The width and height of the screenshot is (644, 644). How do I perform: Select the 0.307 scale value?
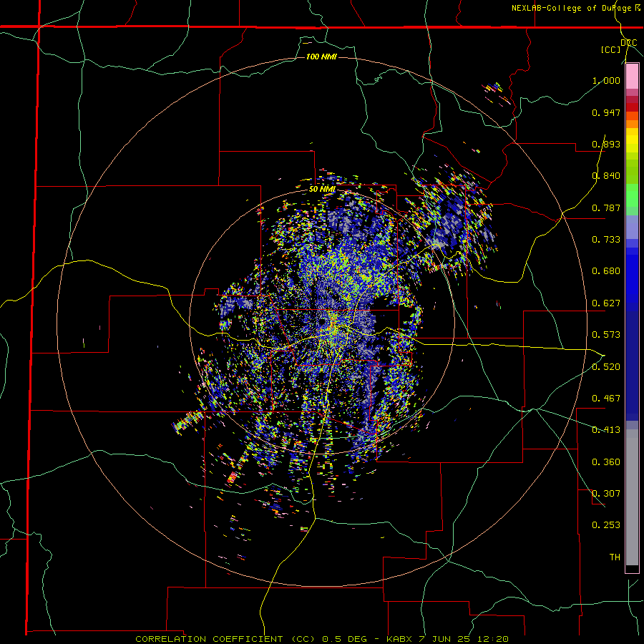(x=606, y=494)
